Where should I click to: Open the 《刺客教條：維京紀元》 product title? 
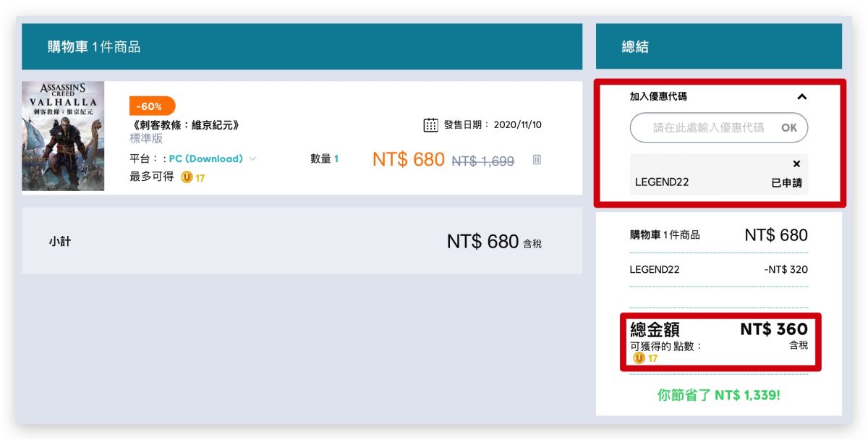pyautogui.click(x=184, y=124)
